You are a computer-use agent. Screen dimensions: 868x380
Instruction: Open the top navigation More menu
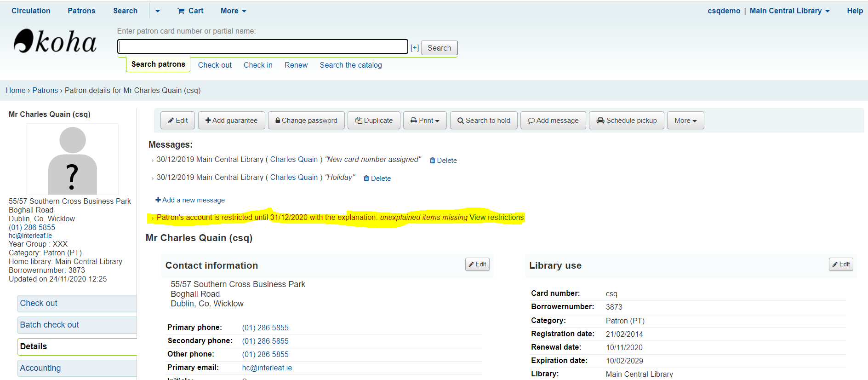(233, 11)
